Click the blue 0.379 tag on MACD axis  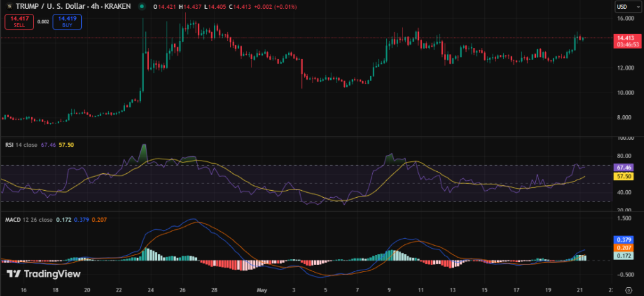click(x=625, y=240)
